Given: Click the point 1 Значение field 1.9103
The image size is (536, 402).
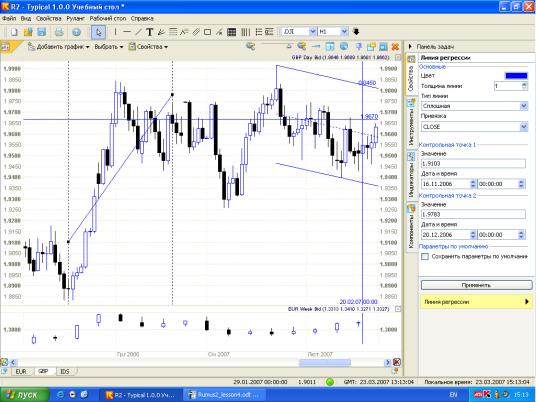Looking at the screenshot, I should [x=473, y=164].
